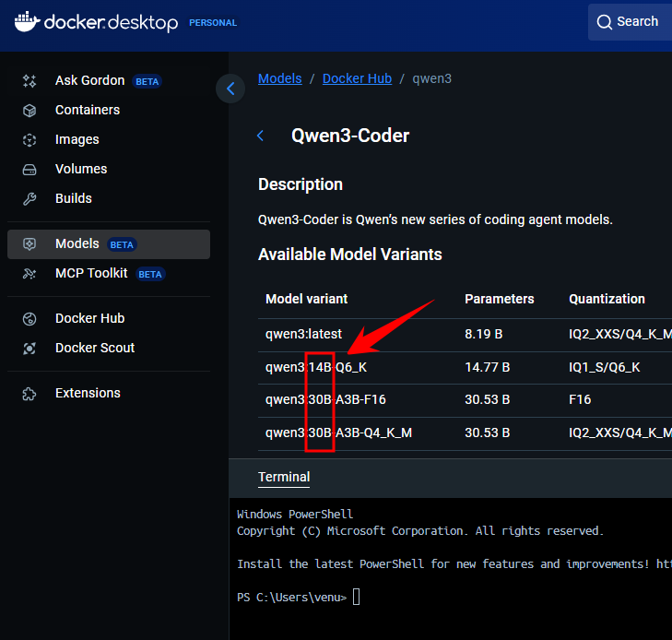Click the 14.77 B parameters value
Viewport: 672px width, 640px height.
[488, 368]
